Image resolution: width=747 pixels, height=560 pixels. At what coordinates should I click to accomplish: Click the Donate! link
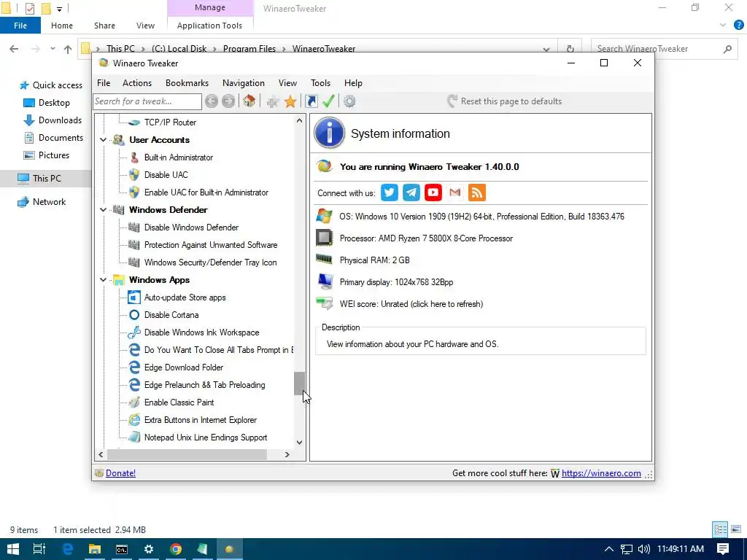tap(120, 472)
